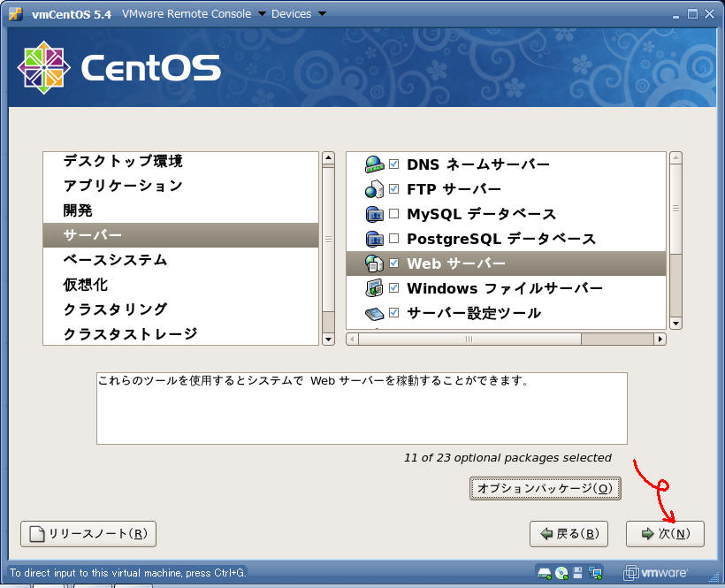Viewport: 725px width, 588px height.
Task: Open the Devices dropdown menu
Action: [298, 13]
